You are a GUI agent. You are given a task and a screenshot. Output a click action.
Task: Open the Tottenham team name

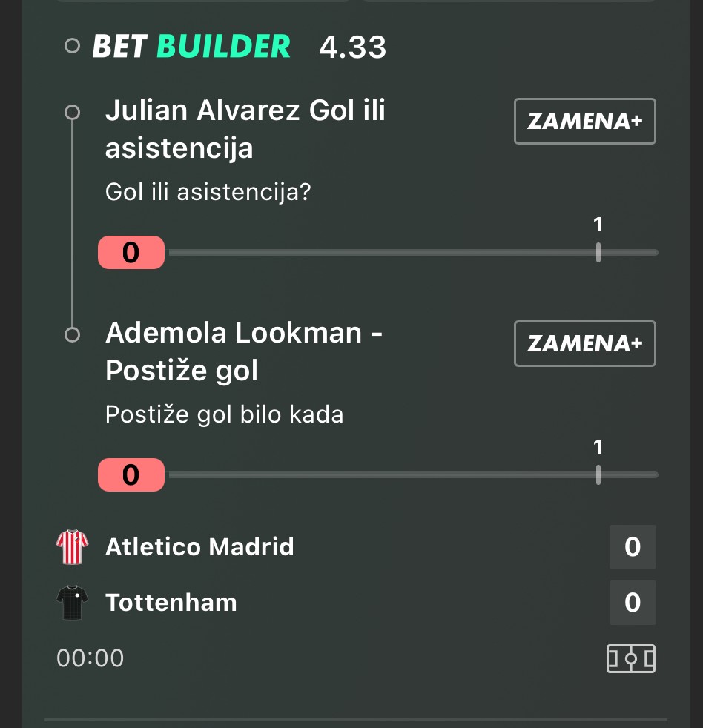pyautogui.click(x=171, y=603)
